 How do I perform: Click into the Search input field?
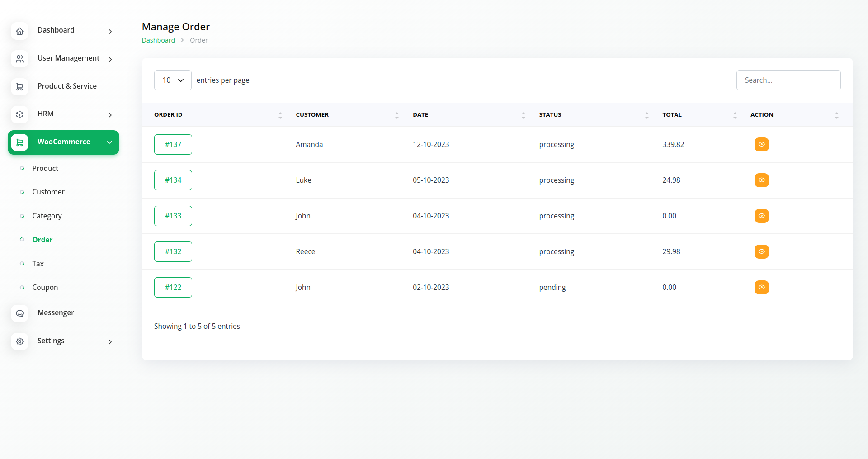788,80
